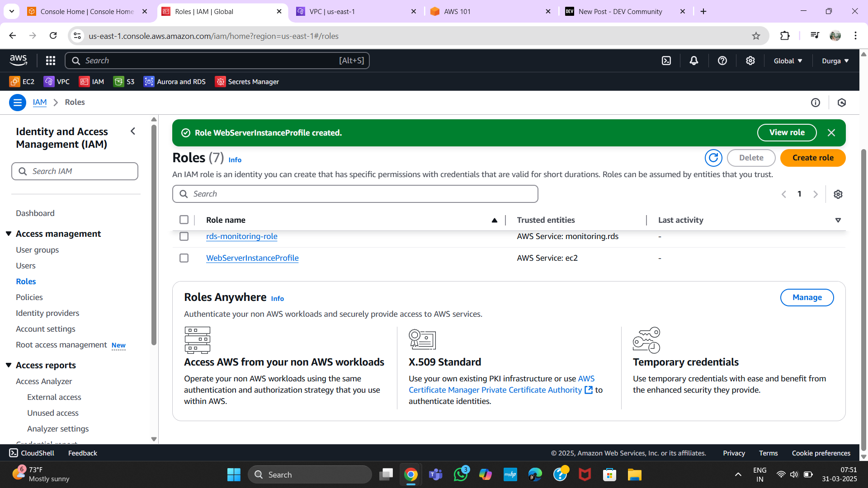Open WhatsApp from the Windows taskbar

point(461,474)
